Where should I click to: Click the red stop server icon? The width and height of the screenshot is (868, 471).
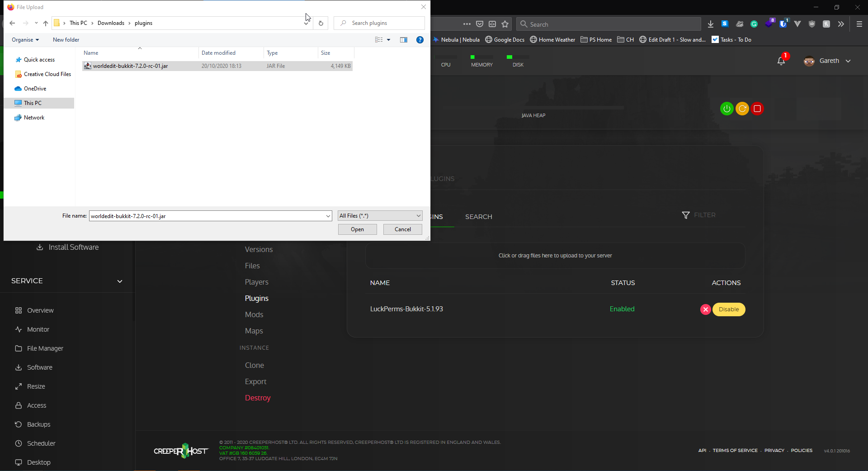pos(758,109)
